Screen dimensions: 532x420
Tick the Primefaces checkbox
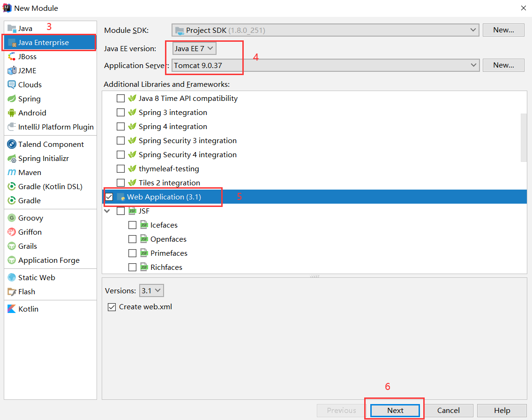[x=132, y=253]
